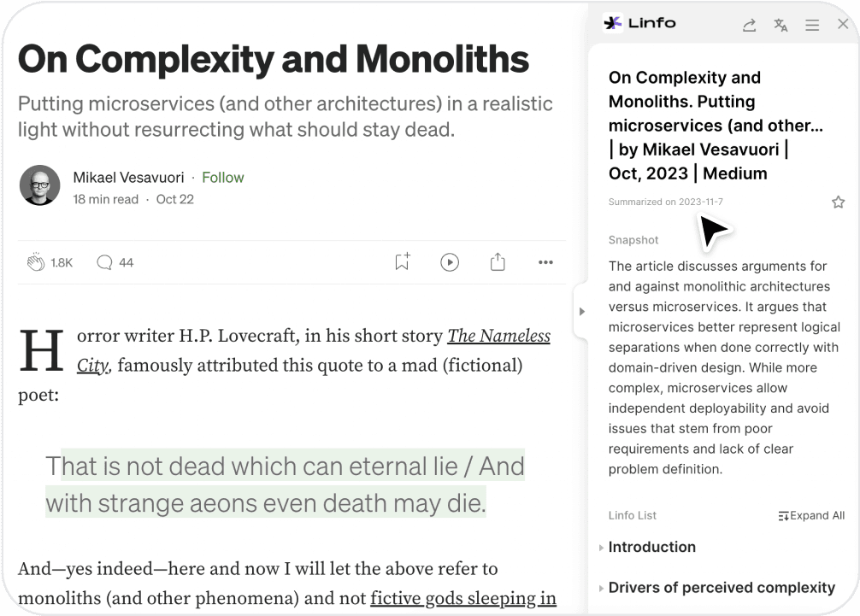Click the Linfo share summary icon
The height and width of the screenshot is (616, 860).
tap(749, 25)
